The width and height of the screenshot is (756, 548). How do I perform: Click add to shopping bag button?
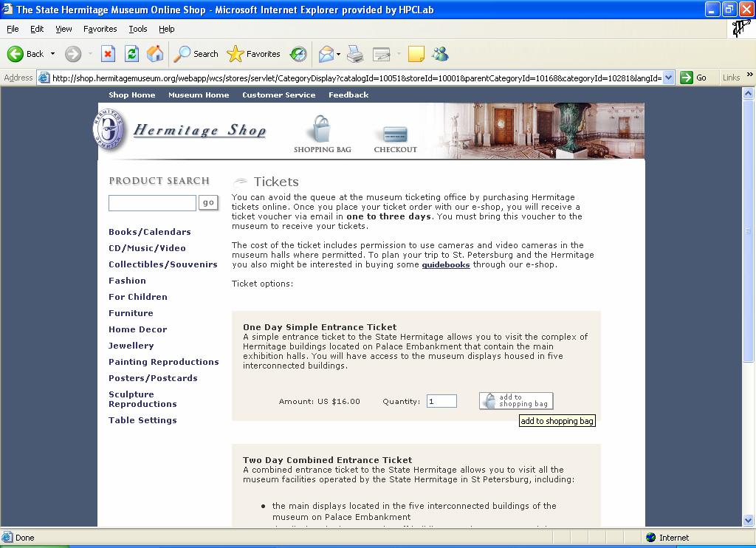(516, 401)
